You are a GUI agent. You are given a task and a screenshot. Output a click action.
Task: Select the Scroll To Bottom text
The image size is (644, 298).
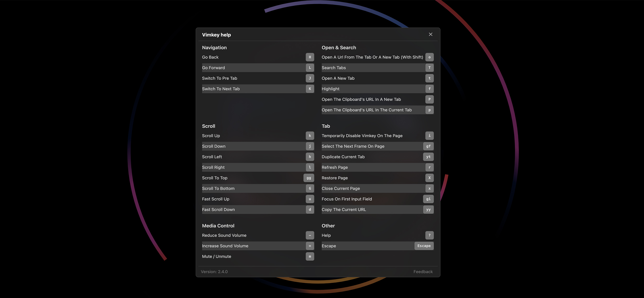[218, 188]
